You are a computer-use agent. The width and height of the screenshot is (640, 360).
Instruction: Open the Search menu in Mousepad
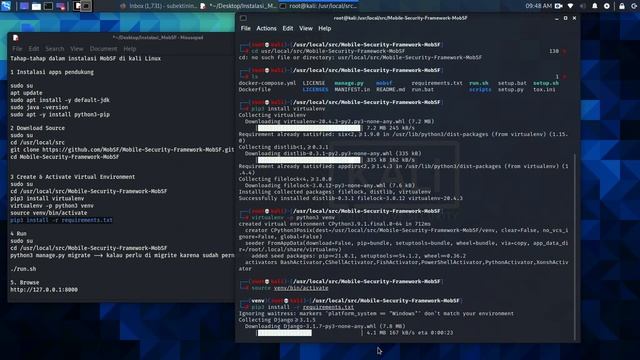pyautogui.click(x=55, y=49)
